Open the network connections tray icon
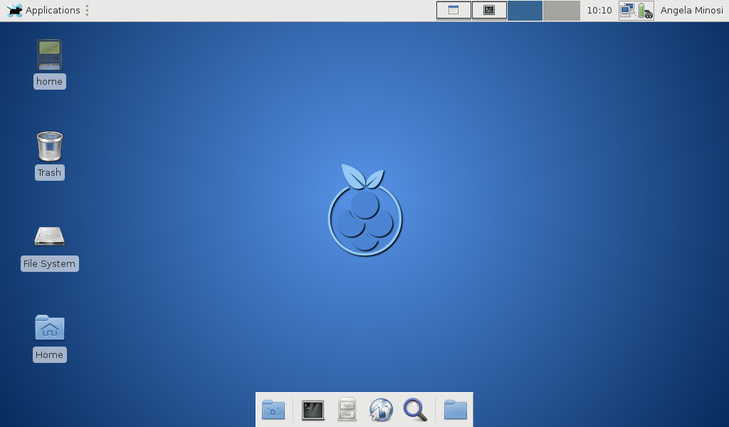Viewport: 729px width, 427px height. [x=628, y=10]
